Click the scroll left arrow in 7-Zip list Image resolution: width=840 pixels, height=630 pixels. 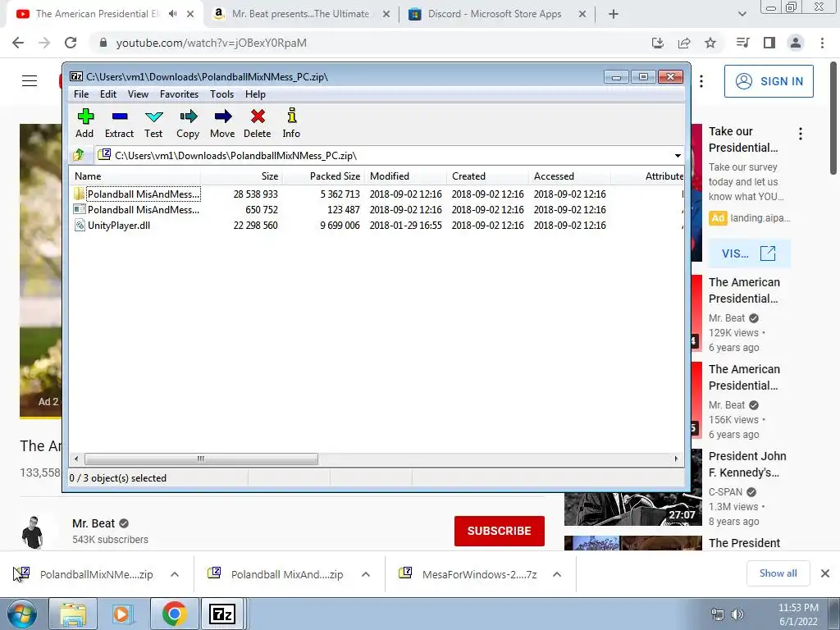(76, 459)
